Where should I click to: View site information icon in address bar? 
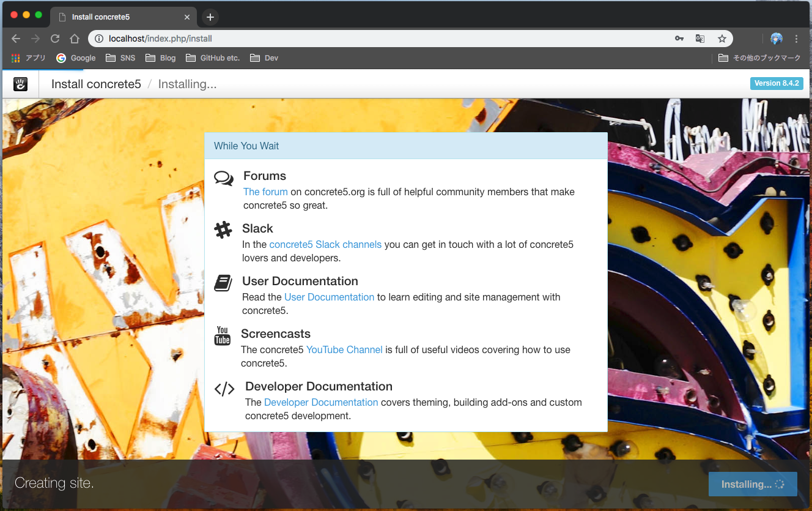tap(99, 39)
